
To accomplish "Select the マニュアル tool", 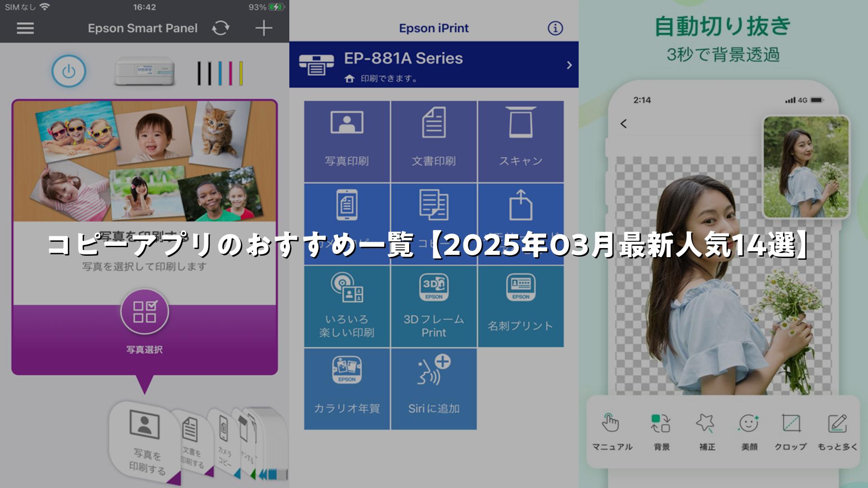I will [x=612, y=432].
